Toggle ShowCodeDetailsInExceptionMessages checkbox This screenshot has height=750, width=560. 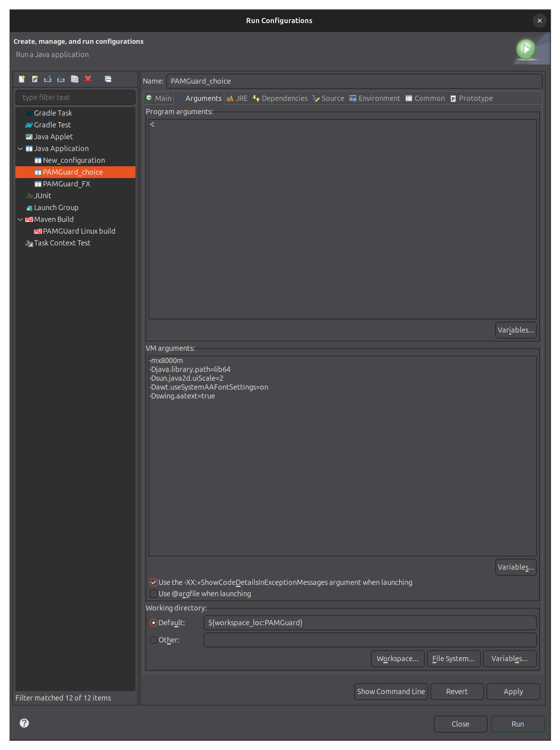point(154,583)
